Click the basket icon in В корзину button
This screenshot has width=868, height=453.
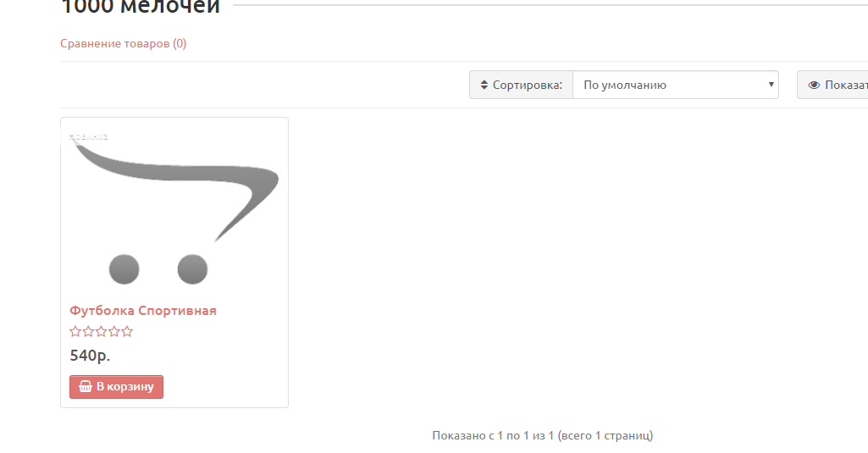(86, 387)
